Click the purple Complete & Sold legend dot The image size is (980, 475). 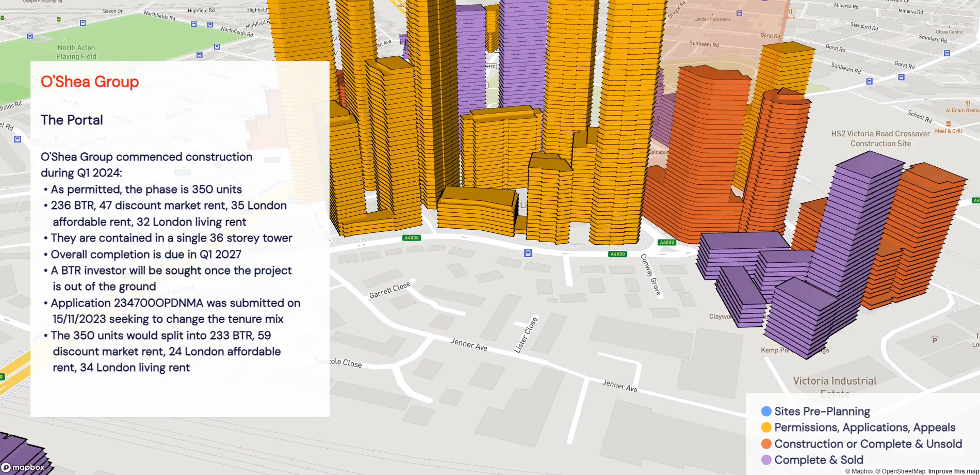click(x=766, y=460)
